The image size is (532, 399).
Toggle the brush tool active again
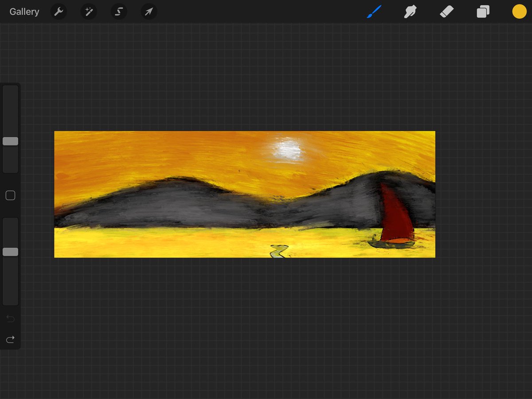coord(373,12)
